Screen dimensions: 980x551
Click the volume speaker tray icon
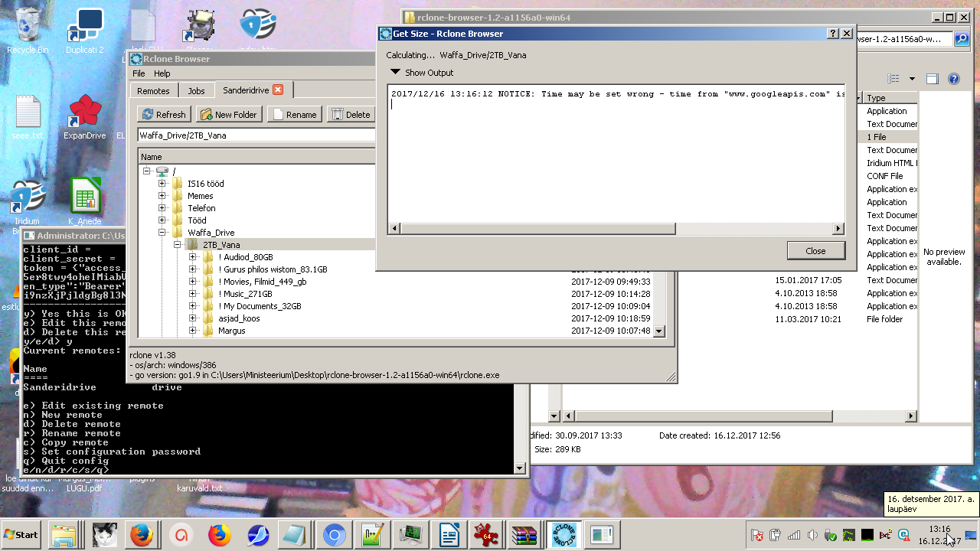[x=812, y=535]
